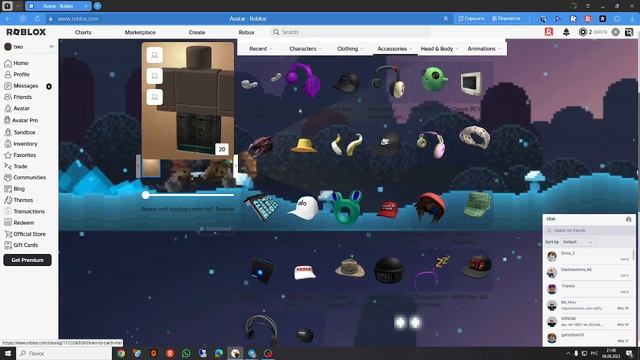Expand the Clothing dropdown tab

click(x=350, y=49)
